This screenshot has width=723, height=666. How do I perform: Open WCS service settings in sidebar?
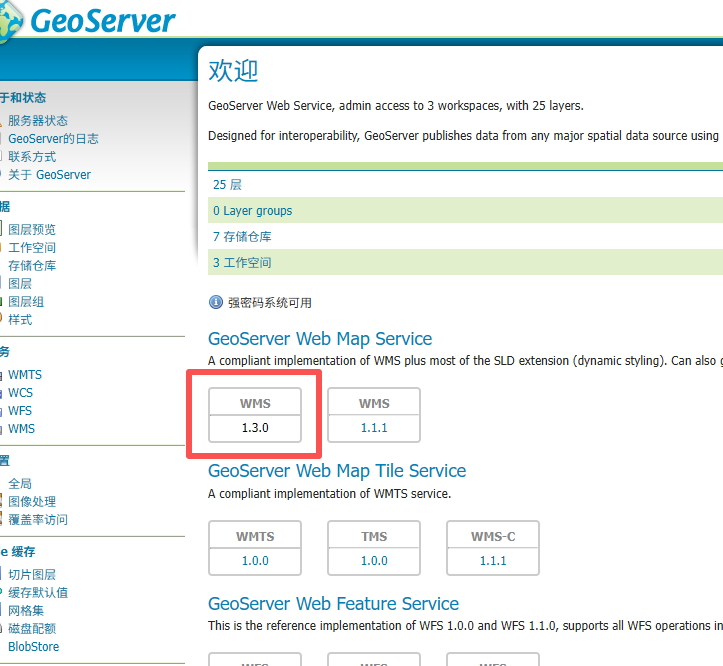(20, 392)
